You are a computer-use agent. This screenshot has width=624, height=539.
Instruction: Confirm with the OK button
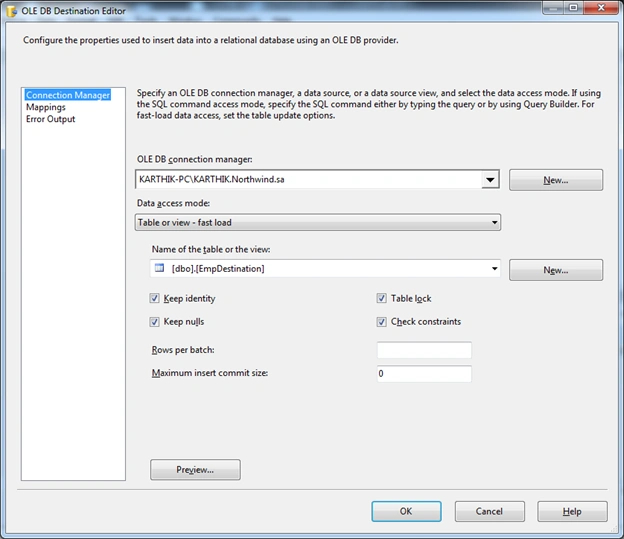coord(406,511)
